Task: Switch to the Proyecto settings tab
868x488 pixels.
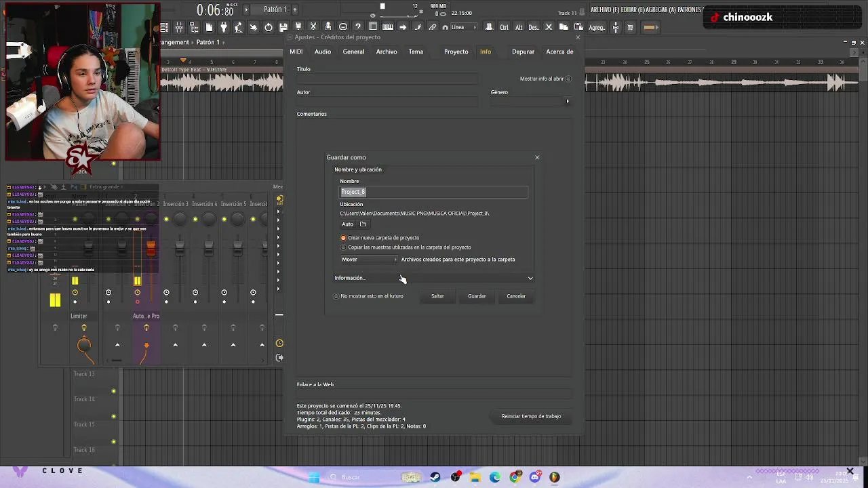Action: click(x=456, y=52)
